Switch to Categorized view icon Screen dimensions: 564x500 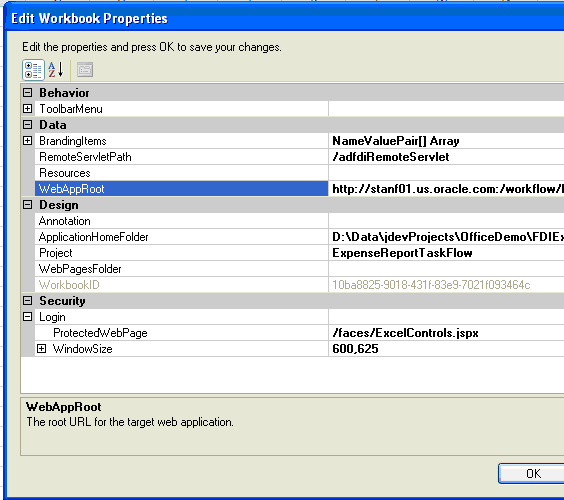[x=33, y=70]
